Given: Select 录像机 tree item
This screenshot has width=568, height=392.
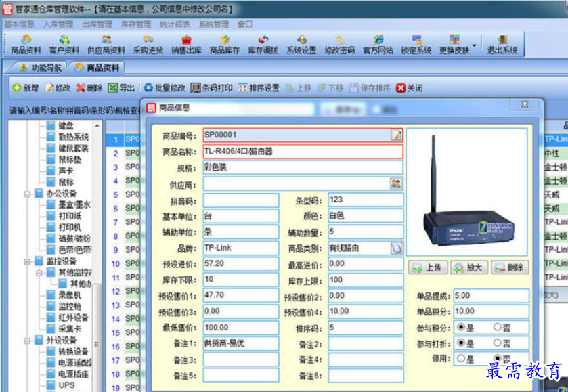Looking at the screenshot, I should 70,295.
